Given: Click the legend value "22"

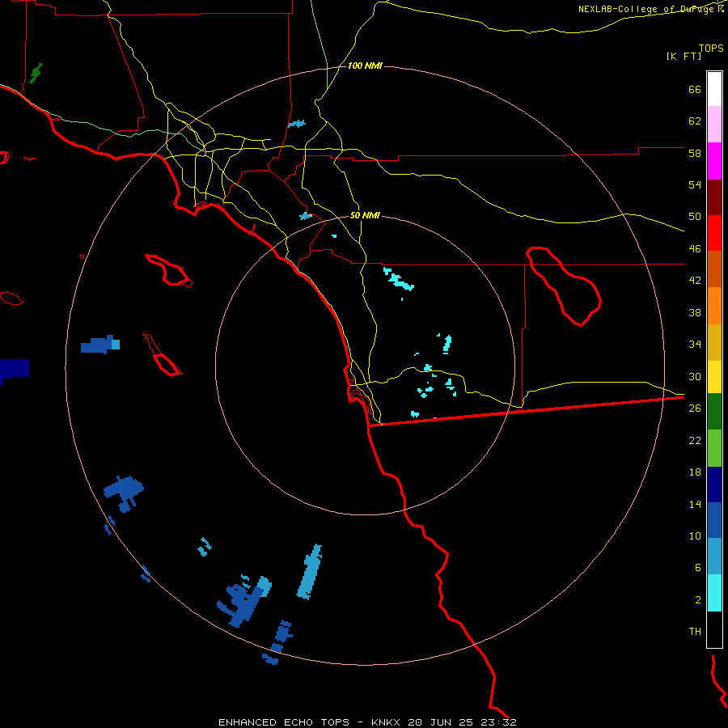Looking at the screenshot, I should coord(695,440).
